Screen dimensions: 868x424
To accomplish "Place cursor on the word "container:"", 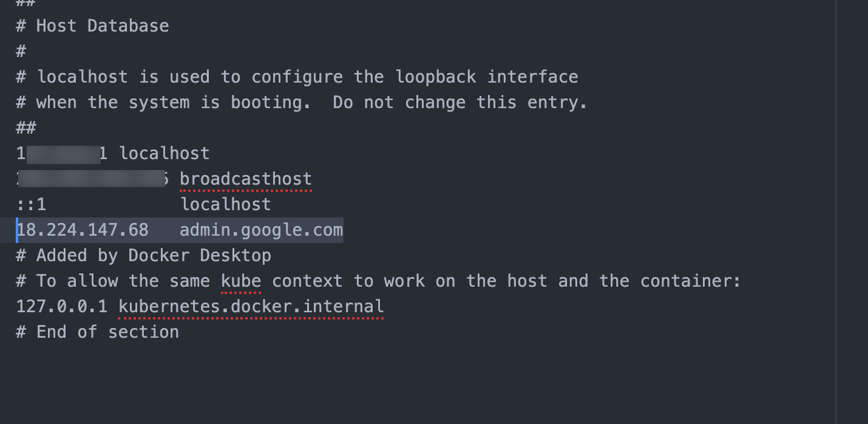I will [690, 281].
